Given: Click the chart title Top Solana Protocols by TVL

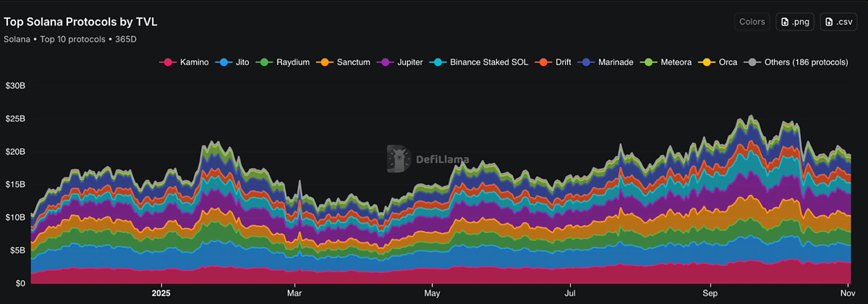Looking at the screenshot, I should tap(81, 22).
